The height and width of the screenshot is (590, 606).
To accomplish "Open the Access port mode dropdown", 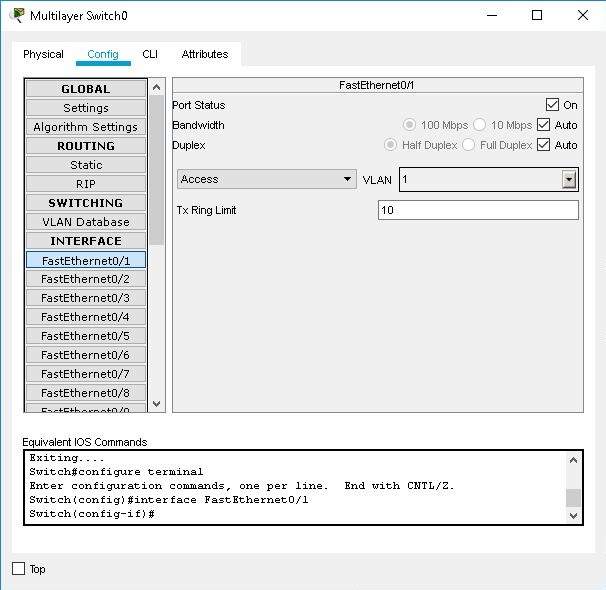I will pyautogui.click(x=267, y=179).
